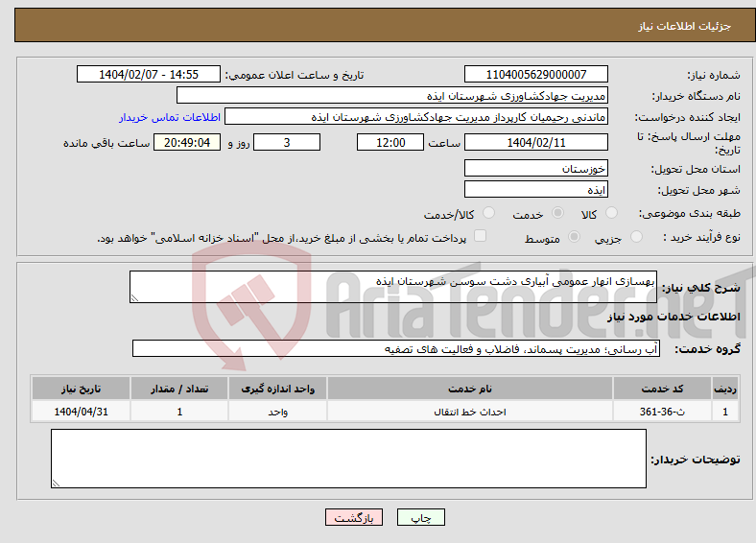
Task: Click the شماره نیاز field 1104005629000007
Action: click(x=535, y=74)
